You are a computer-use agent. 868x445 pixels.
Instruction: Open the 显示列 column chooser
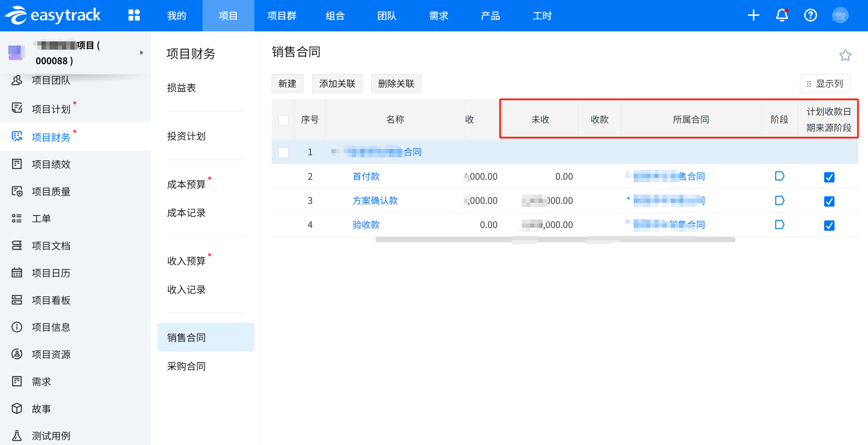point(825,84)
